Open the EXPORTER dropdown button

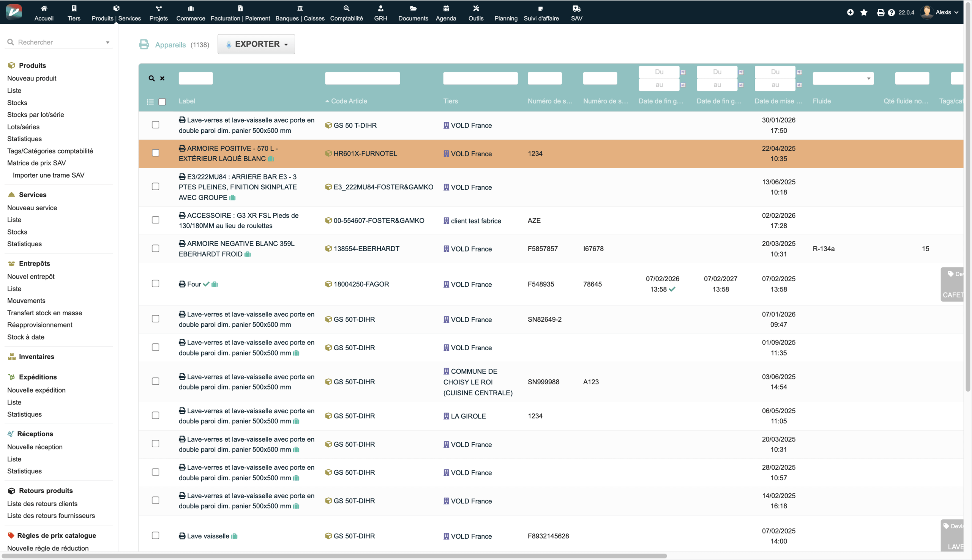click(x=256, y=44)
